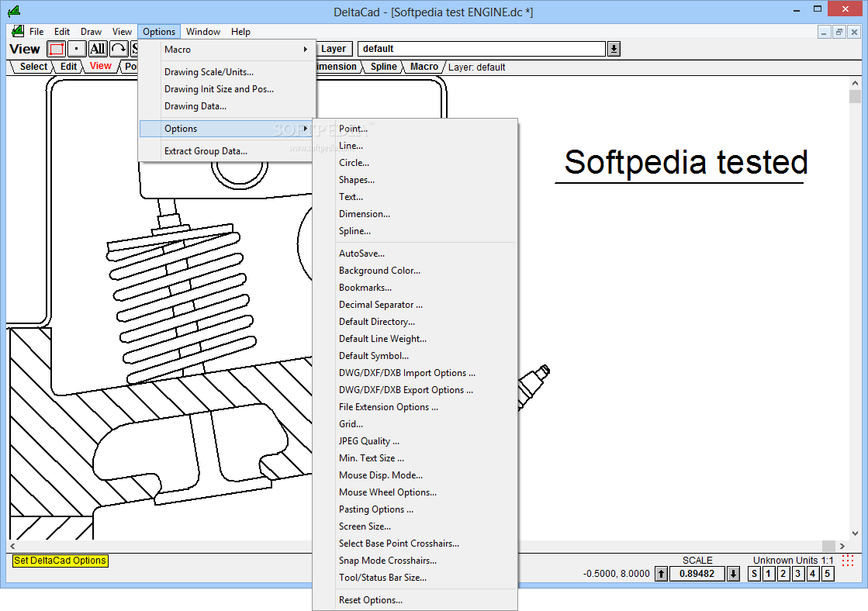The height and width of the screenshot is (611, 868).
Task: Click the horizontal scrollbar left arrow
Action: (12, 546)
